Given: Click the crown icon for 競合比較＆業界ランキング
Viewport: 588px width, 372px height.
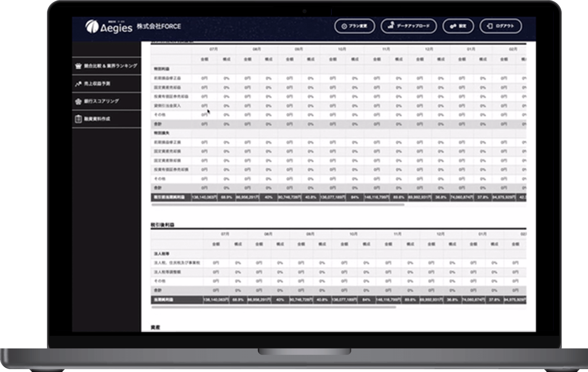Looking at the screenshot, I should pos(78,66).
